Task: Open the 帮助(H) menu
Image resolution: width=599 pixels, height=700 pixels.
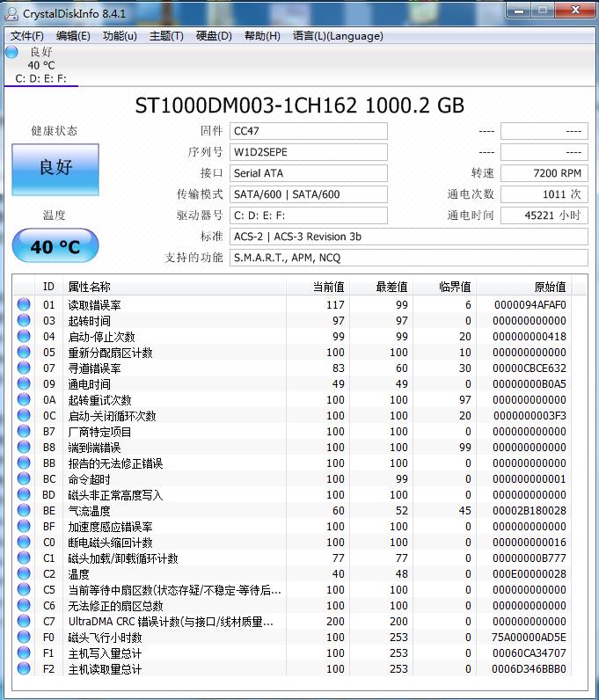Action: click(262, 36)
